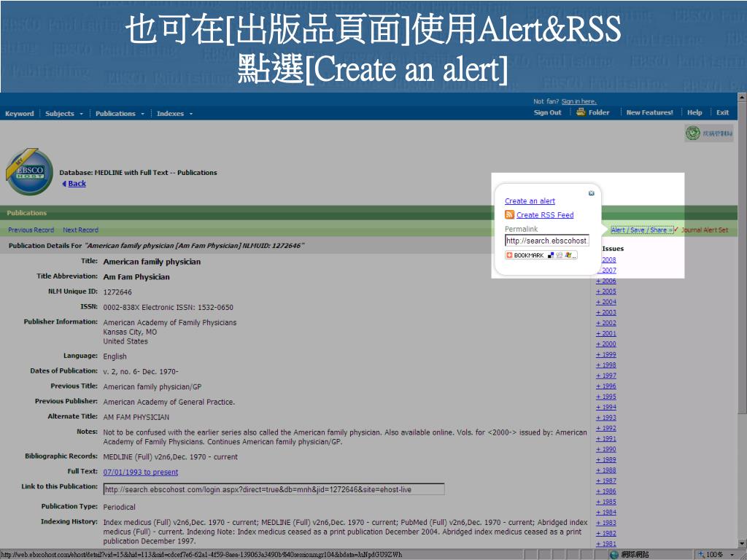Open the 100% zoom level control
This screenshot has height=560, width=747.
717,554
